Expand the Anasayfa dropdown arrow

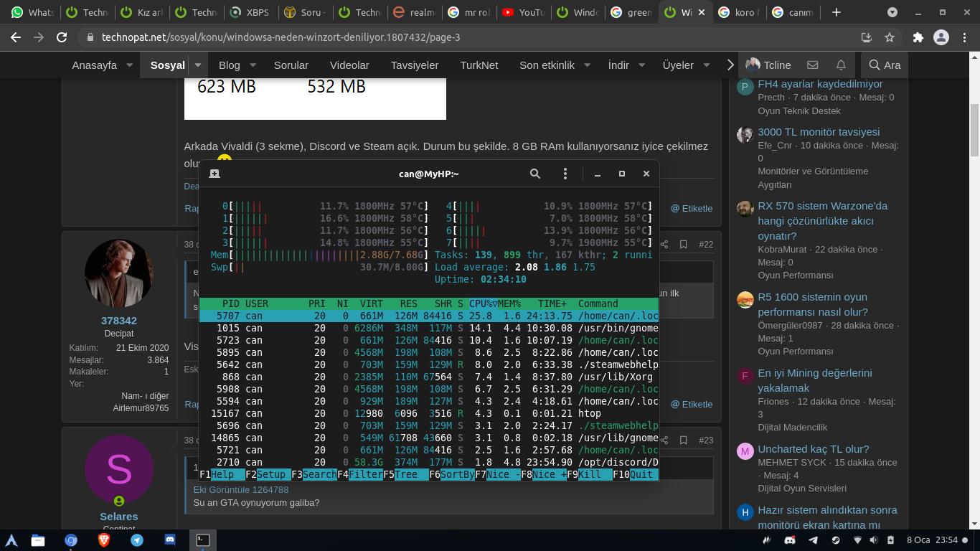pyautogui.click(x=130, y=65)
